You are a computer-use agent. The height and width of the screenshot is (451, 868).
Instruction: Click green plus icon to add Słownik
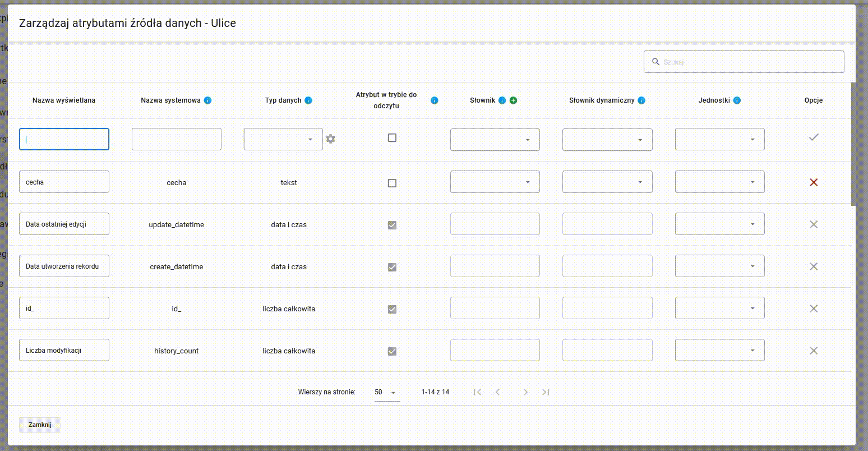coord(513,100)
